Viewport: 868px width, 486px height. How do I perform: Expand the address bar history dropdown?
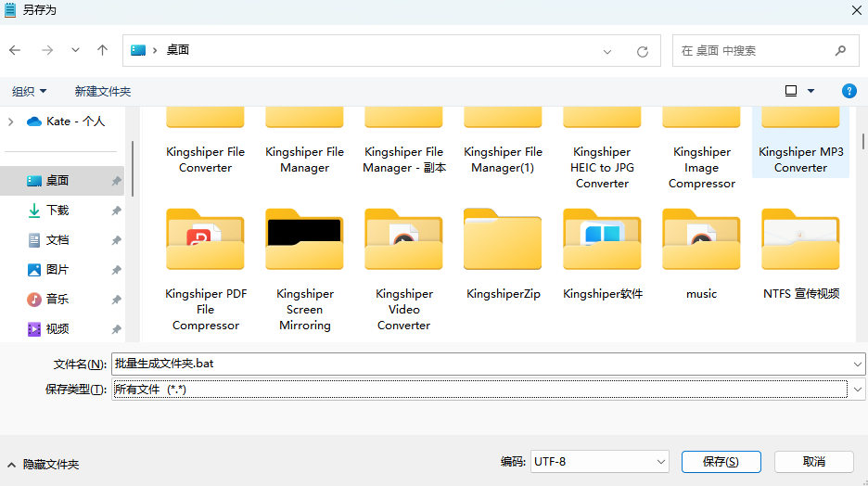point(607,52)
